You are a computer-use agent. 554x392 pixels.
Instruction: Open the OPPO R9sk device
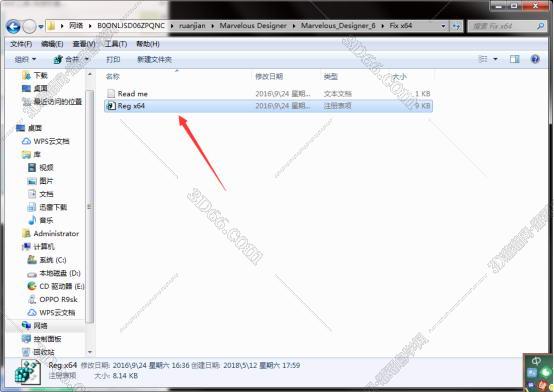(58, 299)
